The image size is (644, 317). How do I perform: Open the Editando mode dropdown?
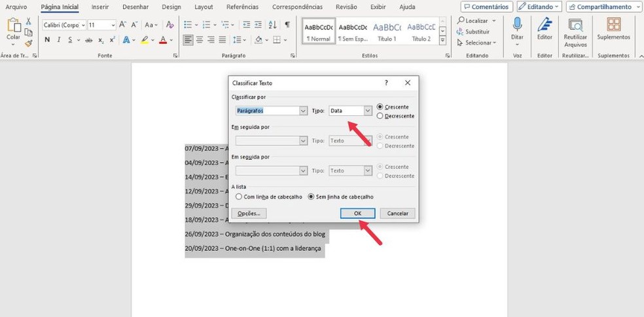539,7
